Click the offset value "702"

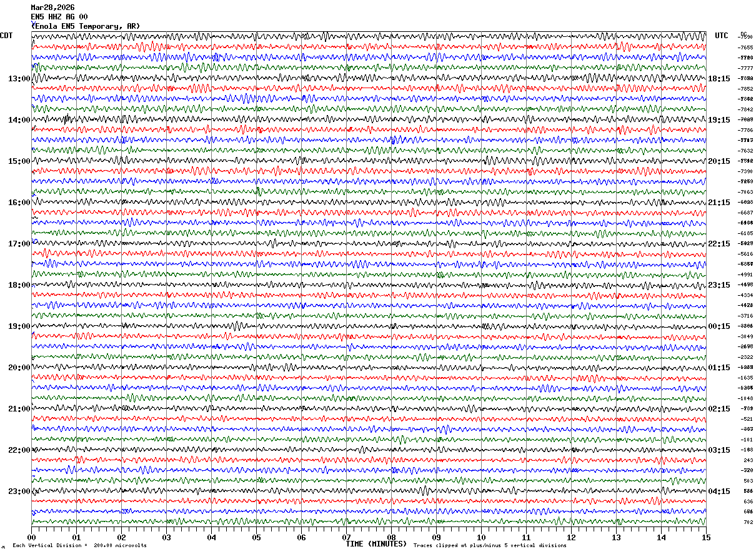coord(748,522)
